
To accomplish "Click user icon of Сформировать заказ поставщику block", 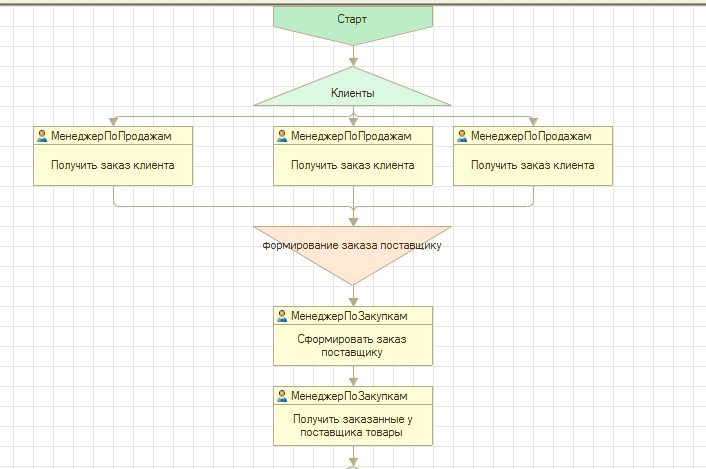I will pos(282,316).
